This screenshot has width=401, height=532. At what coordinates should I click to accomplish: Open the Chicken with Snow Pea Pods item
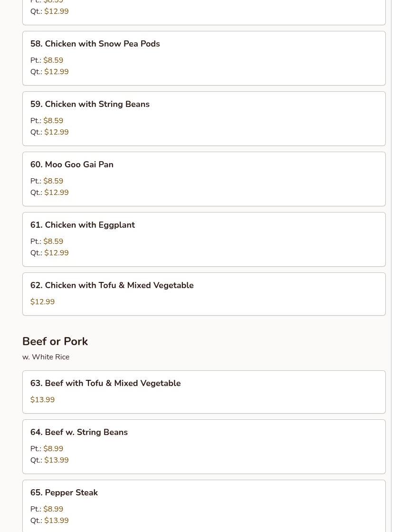tap(95, 44)
